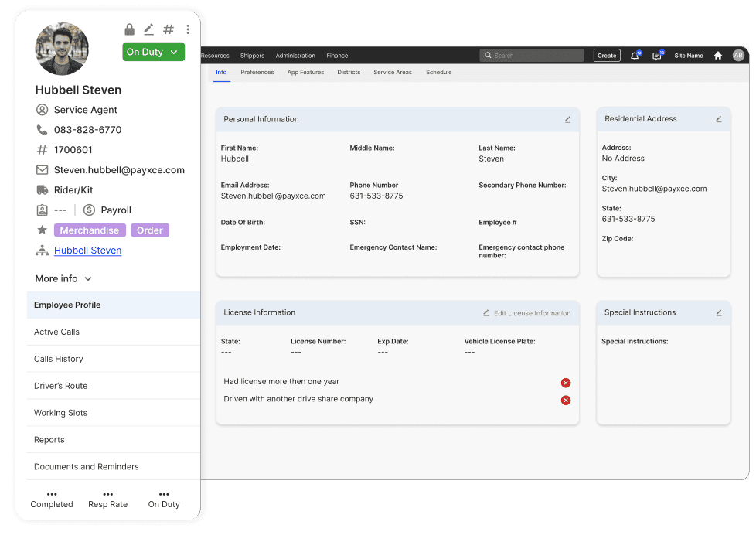Open the Hubbell Steven link
The image size is (756, 542).
pyautogui.click(x=88, y=251)
